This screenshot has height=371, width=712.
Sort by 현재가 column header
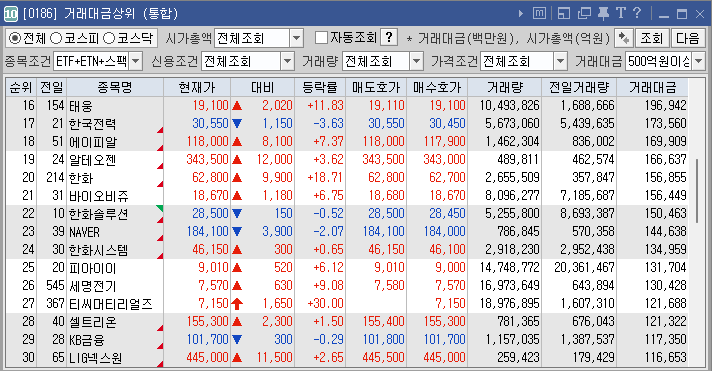coord(197,87)
